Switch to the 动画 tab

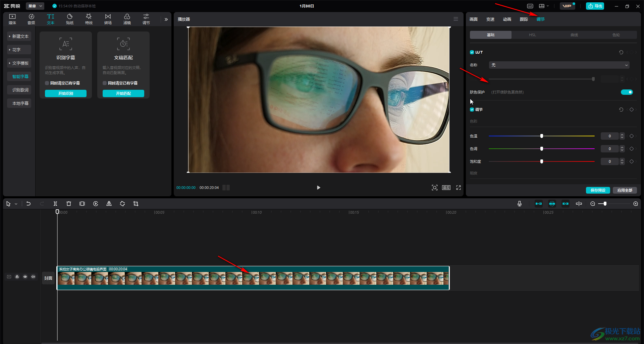point(507,19)
